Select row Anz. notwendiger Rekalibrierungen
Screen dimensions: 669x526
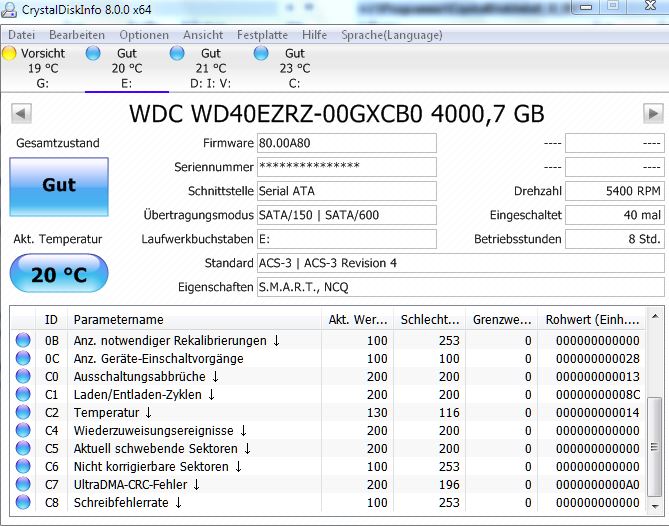pos(328,340)
